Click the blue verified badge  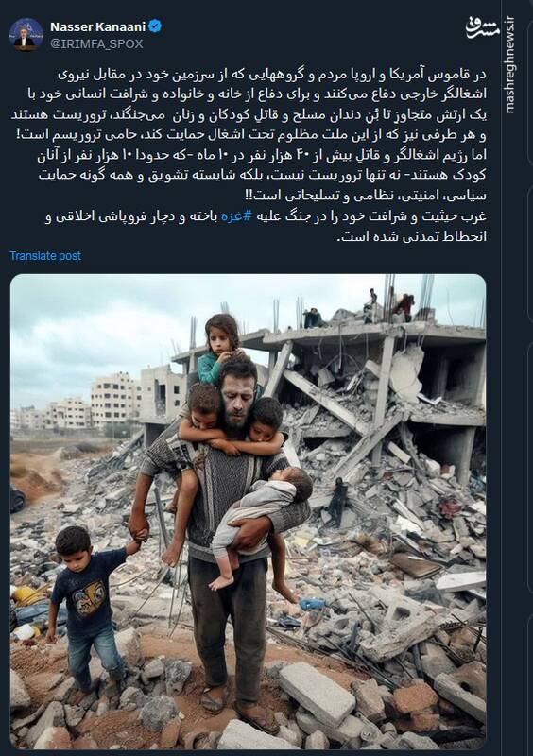click(155, 26)
